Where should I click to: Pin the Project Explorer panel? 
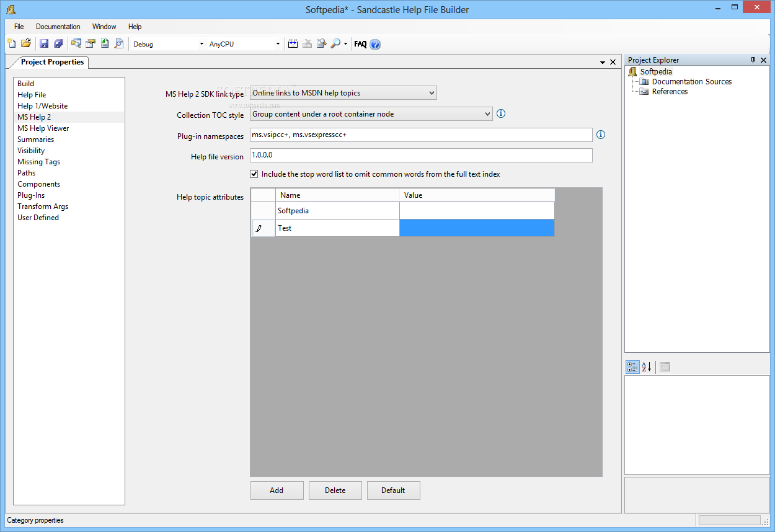coord(753,60)
